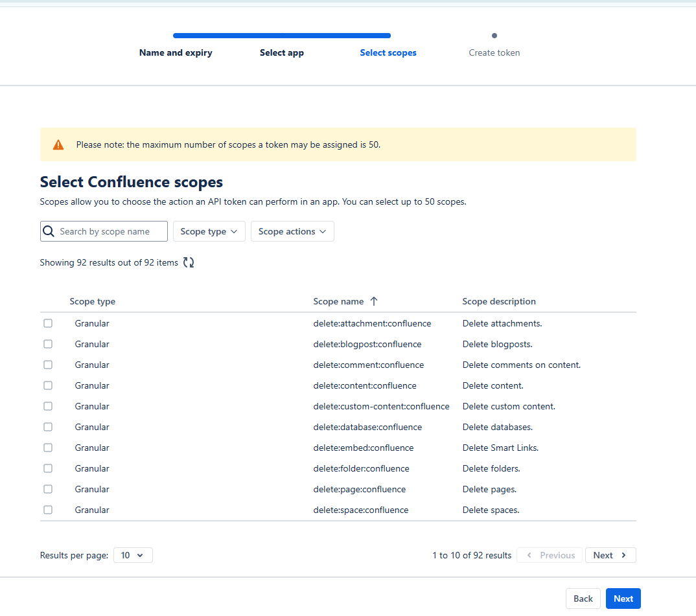Click the 'Delete folders.' description

coord(491,469)
